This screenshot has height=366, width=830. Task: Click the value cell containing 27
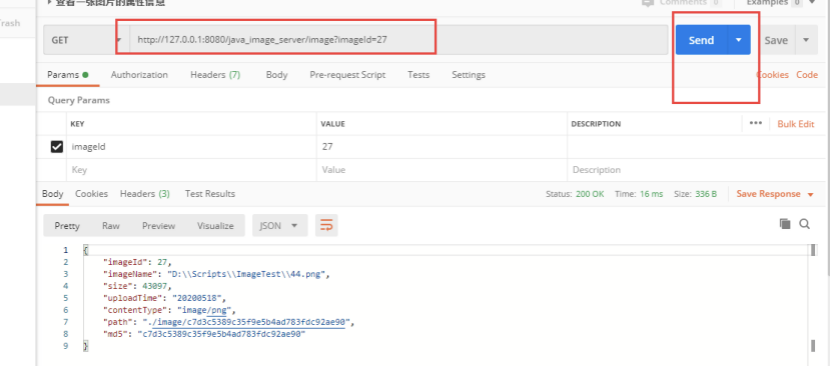pyautogui.click(x=442, y=147)
